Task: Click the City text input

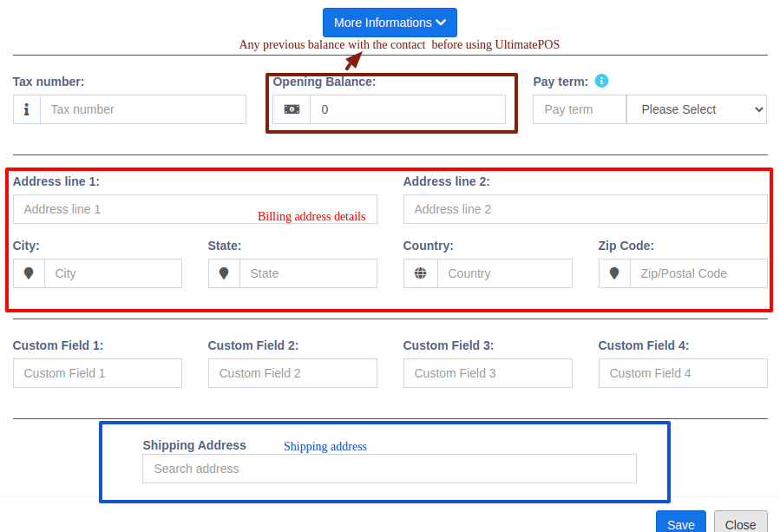Action: 113,273
